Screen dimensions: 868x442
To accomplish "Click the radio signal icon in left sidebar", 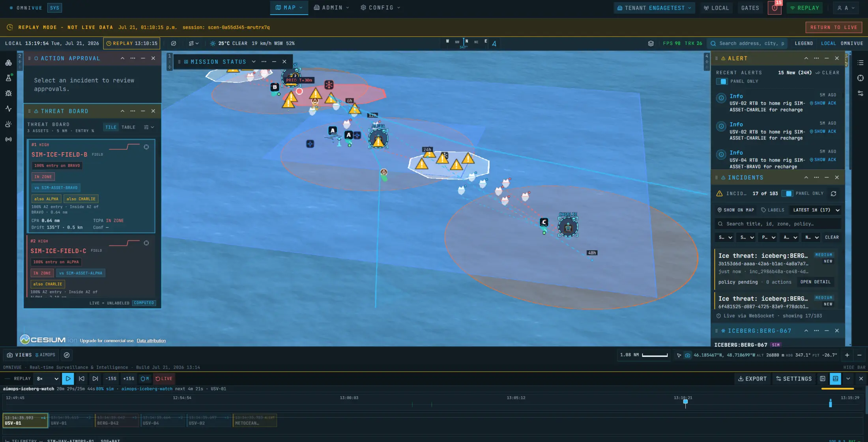I will pyautogui.click(x=8, y=139).
